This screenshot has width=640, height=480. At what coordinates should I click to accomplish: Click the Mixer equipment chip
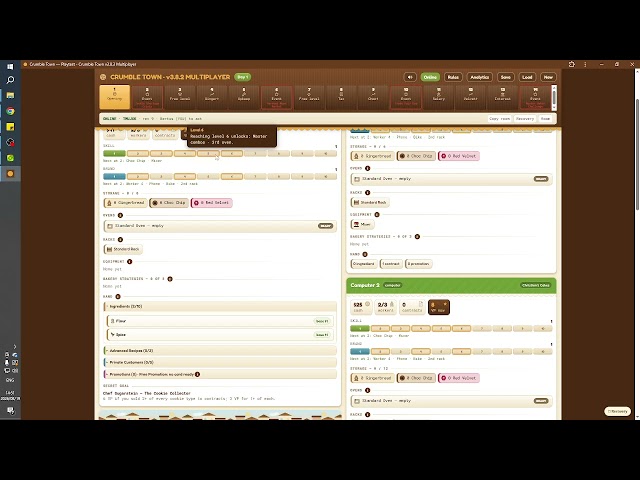tap(362, 224)
